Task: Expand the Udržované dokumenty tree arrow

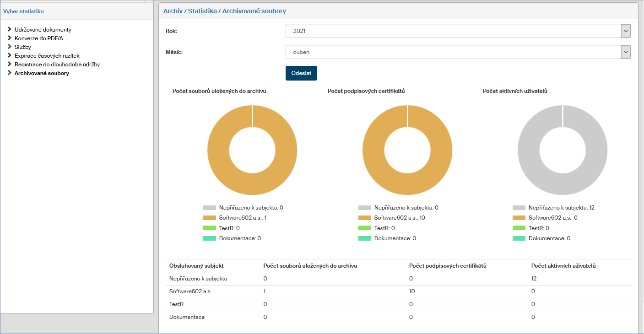Action: point(10,29)
